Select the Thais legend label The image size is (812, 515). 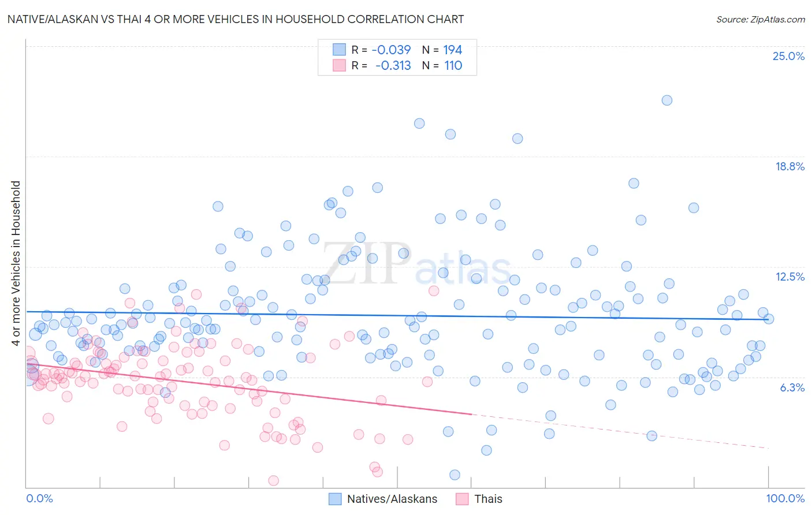489,499
